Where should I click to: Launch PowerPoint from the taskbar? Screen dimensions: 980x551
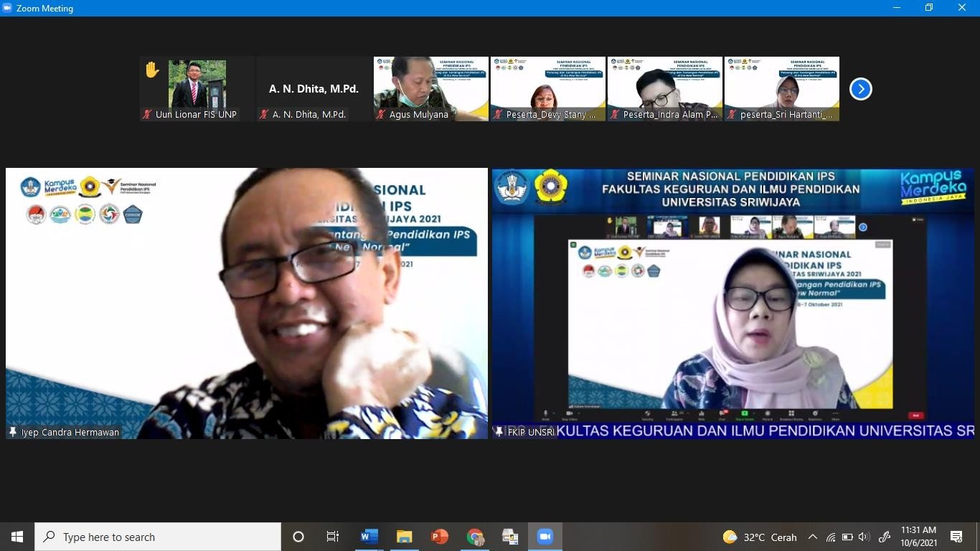[439, 537]
